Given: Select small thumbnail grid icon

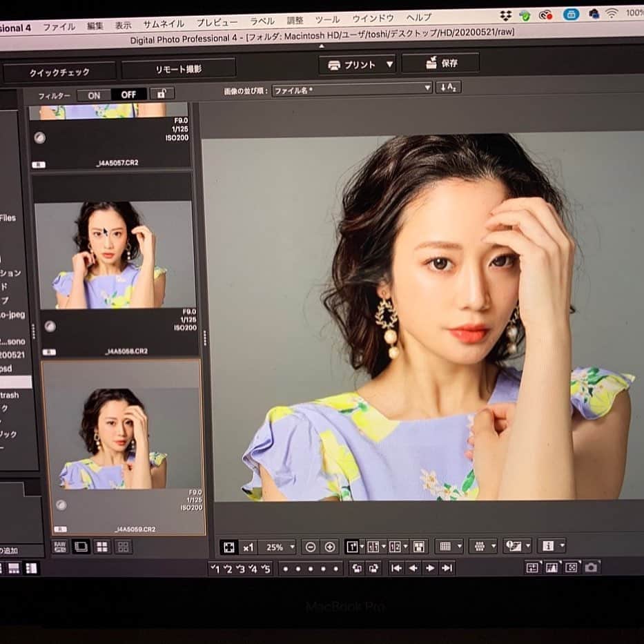Looking at the screenshot, I should [x=123, y=547].
